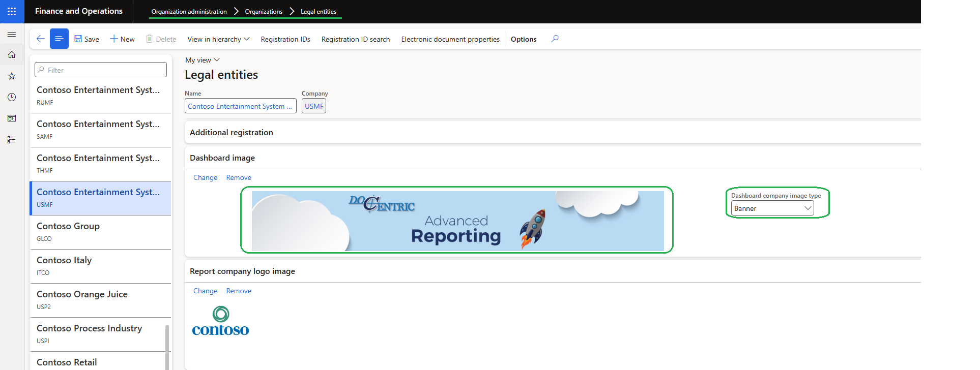Click the Filter input box
The image size is (980, 370).
pos(101,70)
